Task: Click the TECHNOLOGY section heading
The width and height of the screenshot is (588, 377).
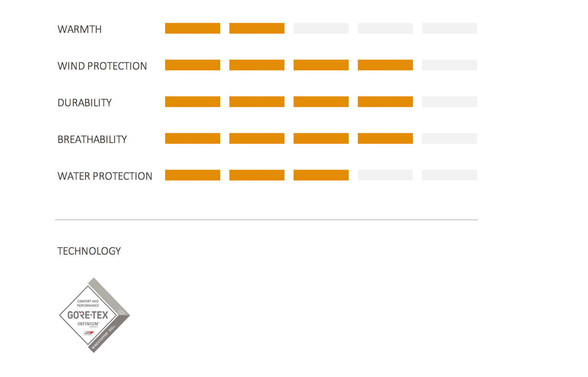Action: tap(89, 251)
